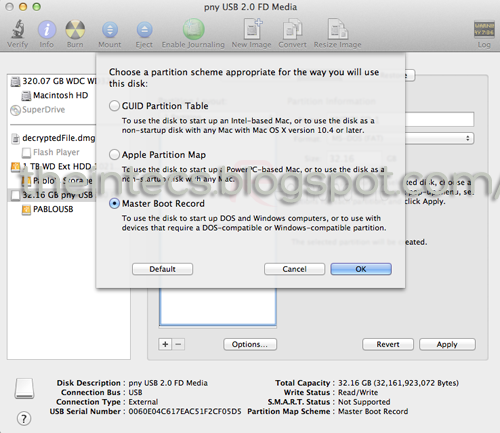Add a partition with plus button
Viewport: 500px width, 433px height.
pyautogui.click(x=165, y=344)
